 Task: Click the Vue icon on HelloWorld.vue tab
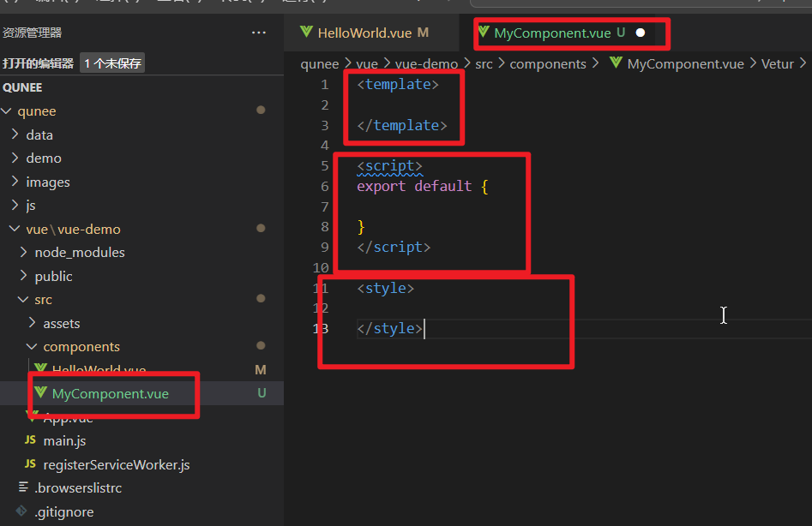(x=306, y=32)
